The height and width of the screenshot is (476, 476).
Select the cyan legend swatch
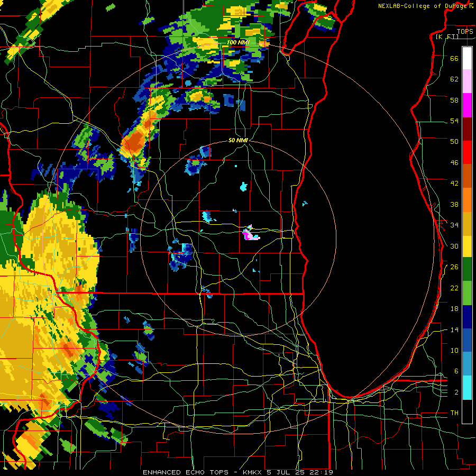pyautogui.click(x=467, y=387)
